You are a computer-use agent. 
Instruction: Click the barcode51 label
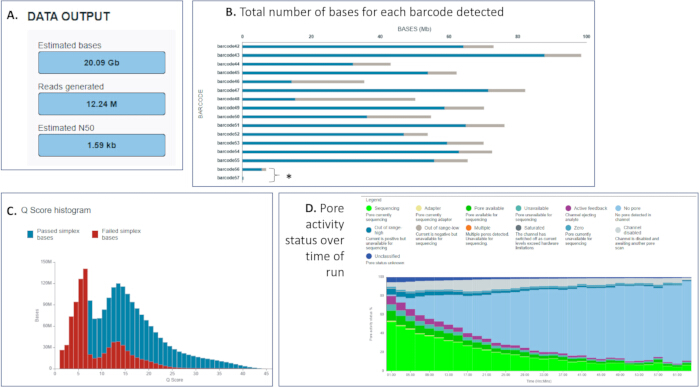(x=229, y=125)
